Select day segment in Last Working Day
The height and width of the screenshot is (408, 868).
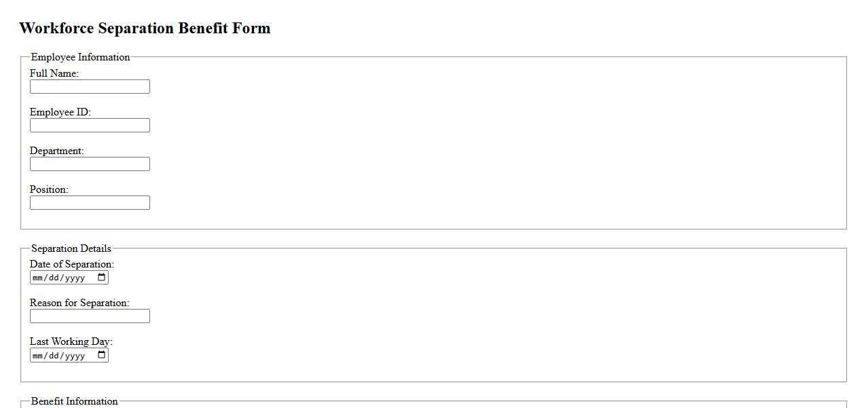point(54,356)
